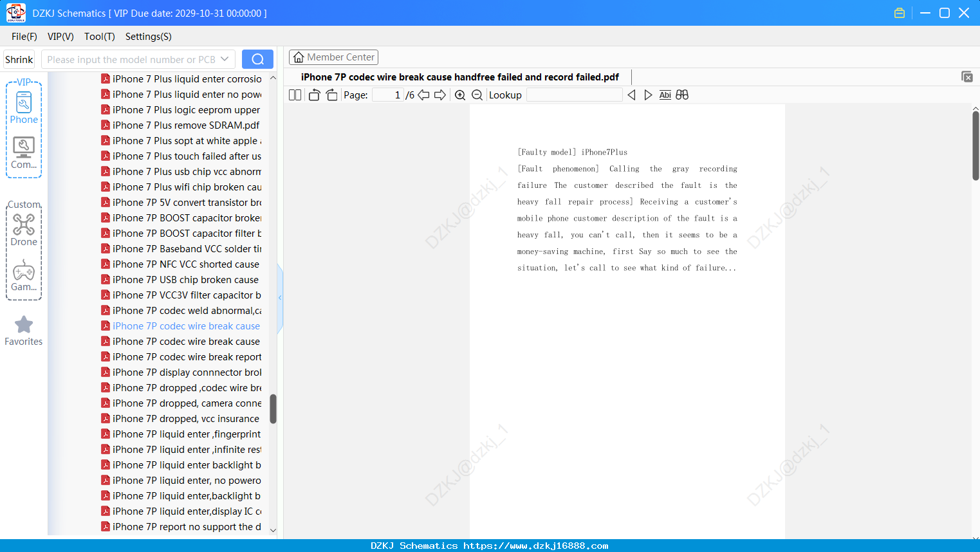Open 'iPhone 7P liquid enter,display IC' file
Screen dimensions: 980x552
(187, 511)
